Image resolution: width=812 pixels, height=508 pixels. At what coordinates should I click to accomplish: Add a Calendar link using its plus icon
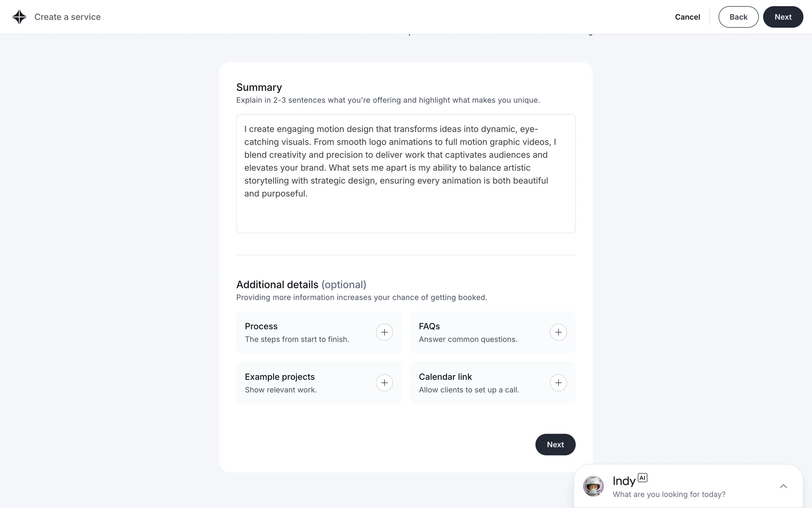click(558, 383)
